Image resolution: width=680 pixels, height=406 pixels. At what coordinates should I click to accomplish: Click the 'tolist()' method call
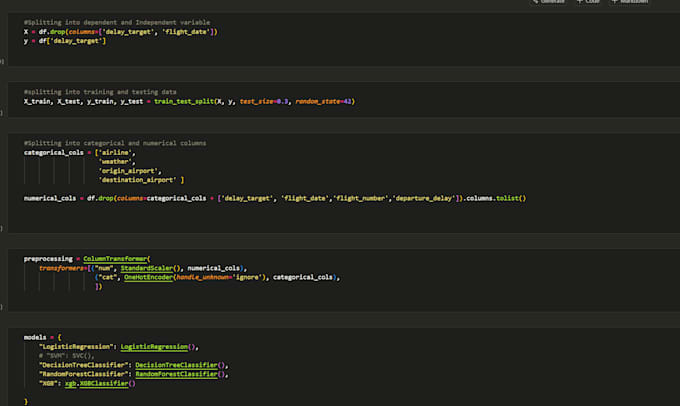click(x=511, y=198)
